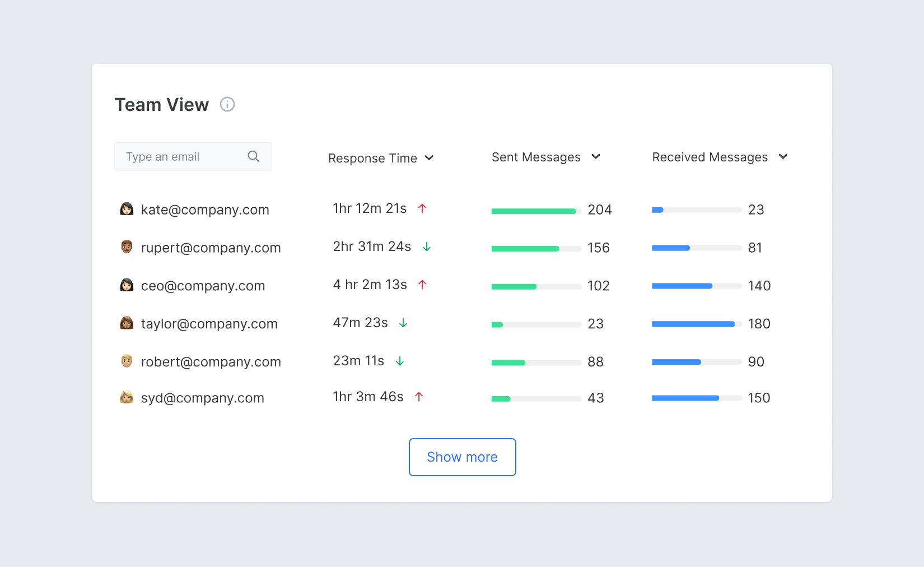Click the green down arrow beside robert's response time
The image size is (924, 567).
pyautogui.click(x=400, y=361)
